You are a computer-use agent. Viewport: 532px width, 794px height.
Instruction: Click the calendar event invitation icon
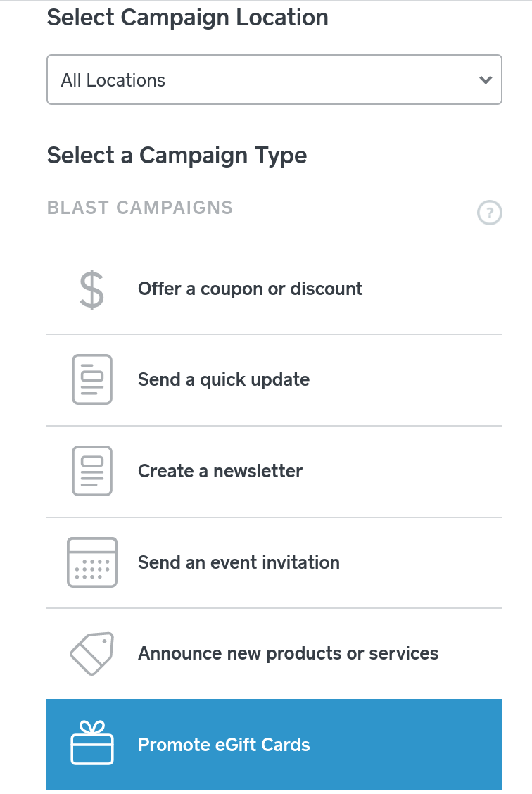point(91,562)
